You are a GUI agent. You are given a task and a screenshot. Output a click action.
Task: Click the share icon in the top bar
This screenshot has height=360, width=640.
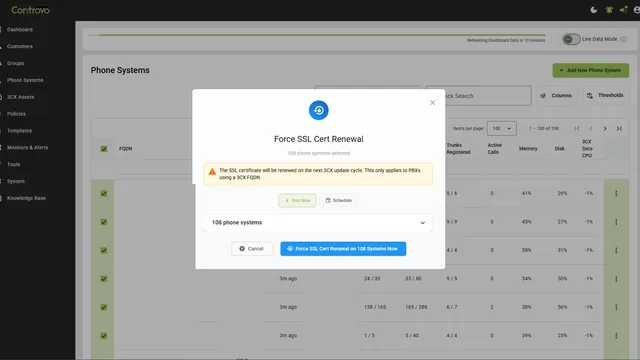623,9
